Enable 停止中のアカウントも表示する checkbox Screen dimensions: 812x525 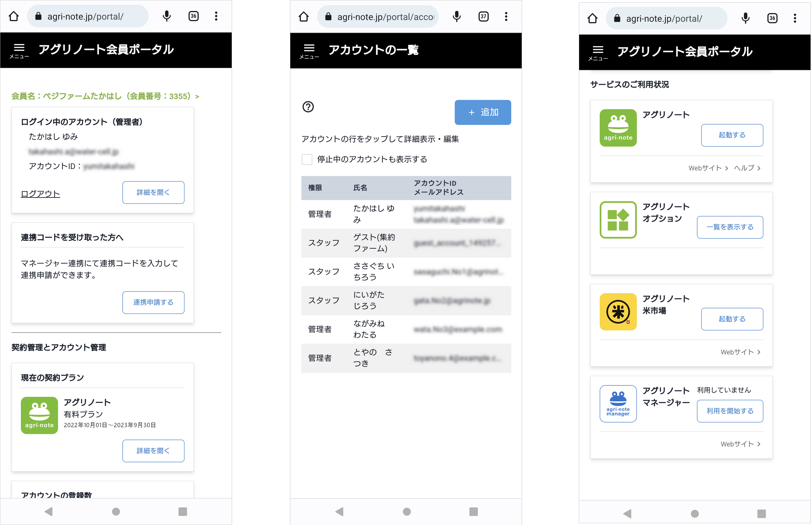pyautogui.click(x=307, y=159)
